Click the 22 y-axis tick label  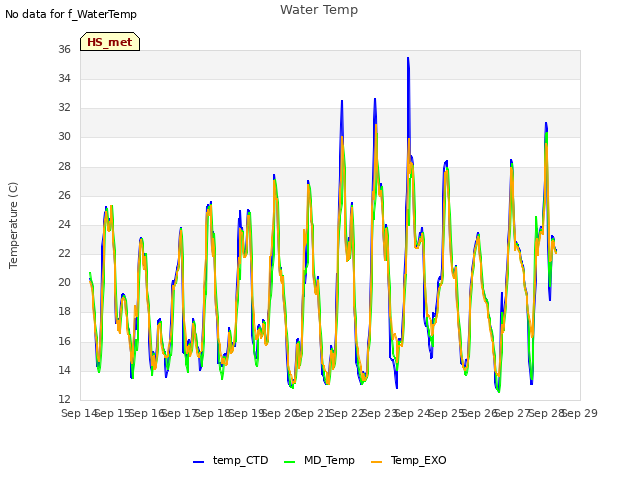64,253
